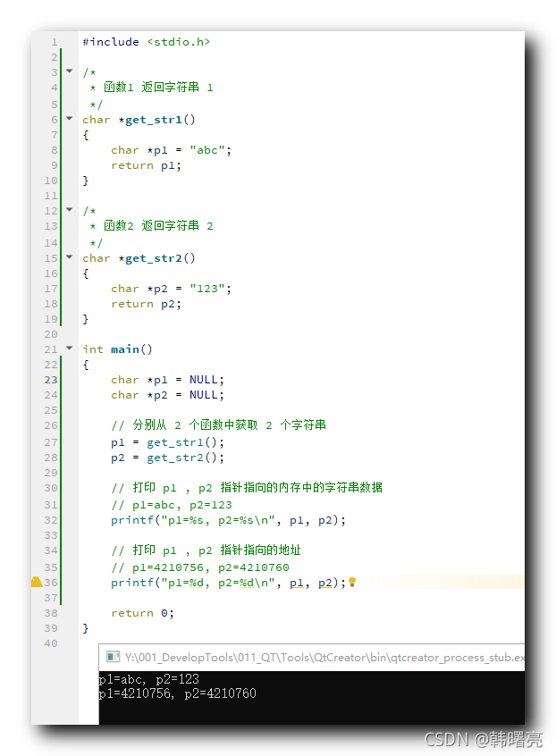Viewport: 556px width, 756px height.
Task: Click 'return p2;' on line 18
Action: coord(146,304)
